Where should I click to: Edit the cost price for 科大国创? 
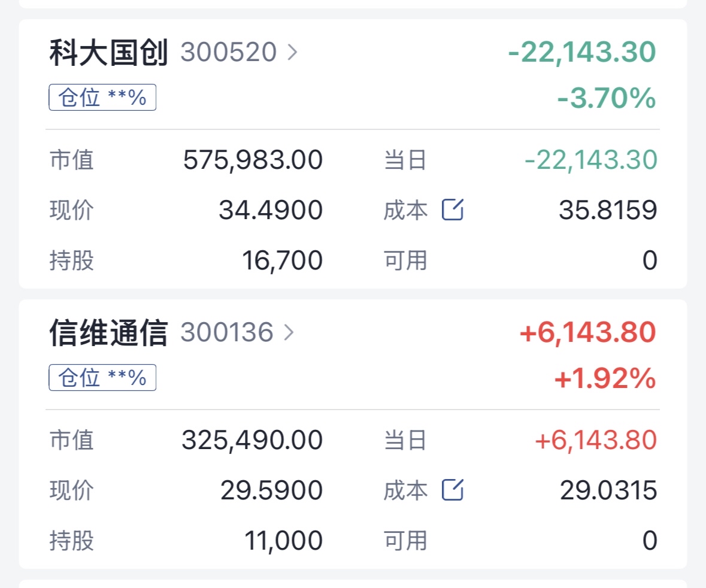click(x=453, y=210)
